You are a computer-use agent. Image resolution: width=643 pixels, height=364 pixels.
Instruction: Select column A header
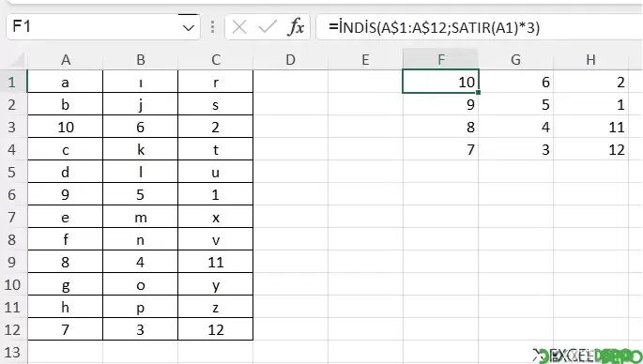(x=65, y=60)
